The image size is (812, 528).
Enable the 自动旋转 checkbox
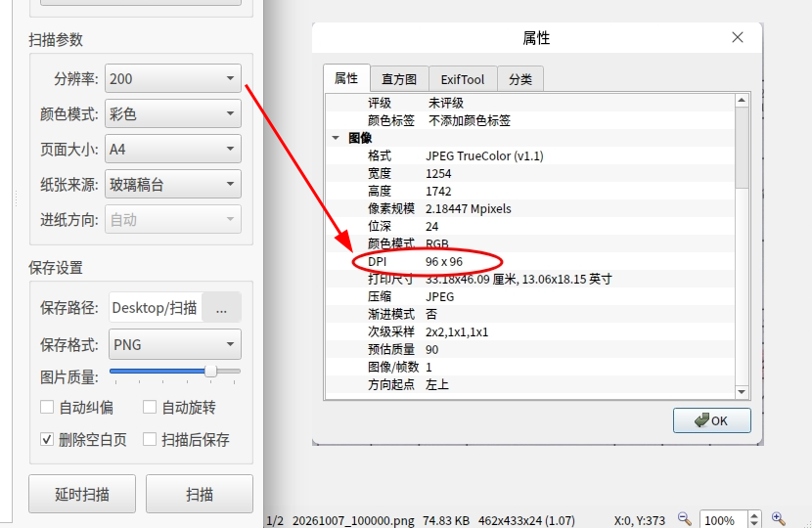[150, 407]
